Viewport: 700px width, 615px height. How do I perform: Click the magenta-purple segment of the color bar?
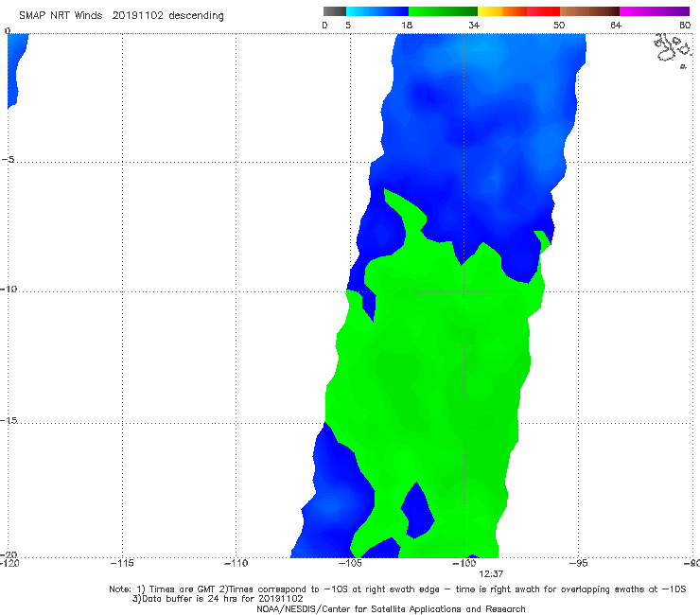coord(655,11)
